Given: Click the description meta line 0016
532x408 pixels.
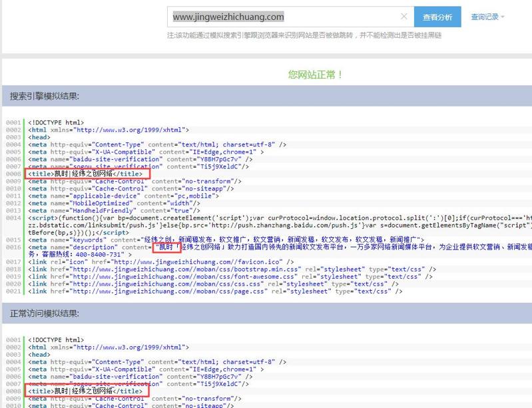Looking at the screenshot, I should [280, 251].
